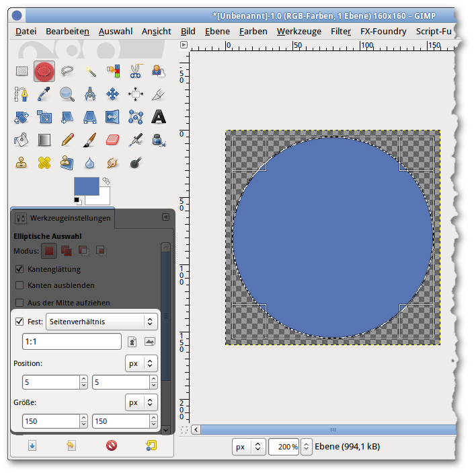This screenshot has width=476, height=473.
Task: Select the Rectangle Select tool
Action: click(22, 71)
